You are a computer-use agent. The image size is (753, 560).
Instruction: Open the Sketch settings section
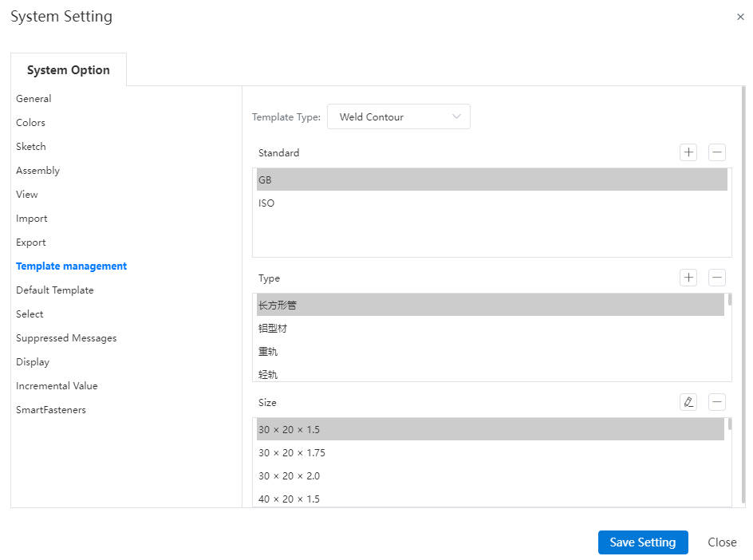click(31, 147)
